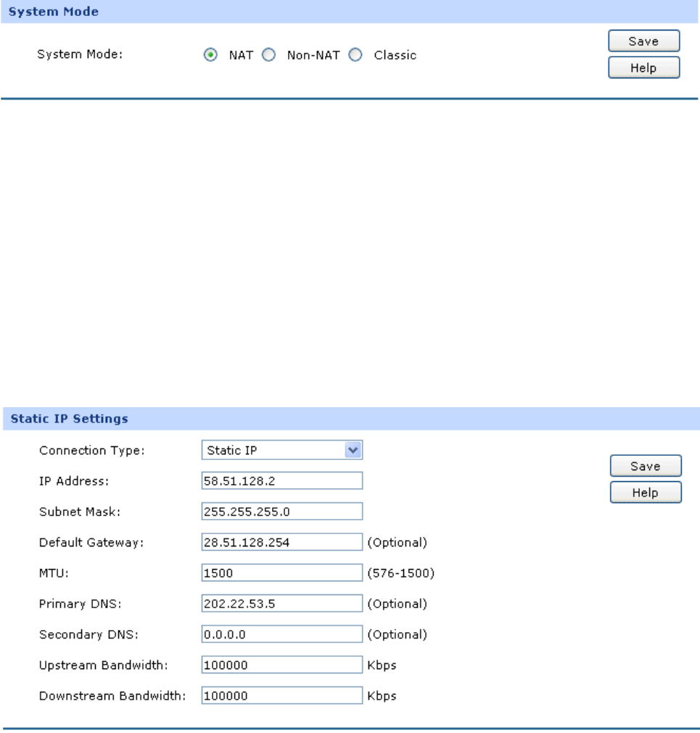Click the System Mode section heading
The height and width of the screenshot is (733, 700).
(54, 12)
